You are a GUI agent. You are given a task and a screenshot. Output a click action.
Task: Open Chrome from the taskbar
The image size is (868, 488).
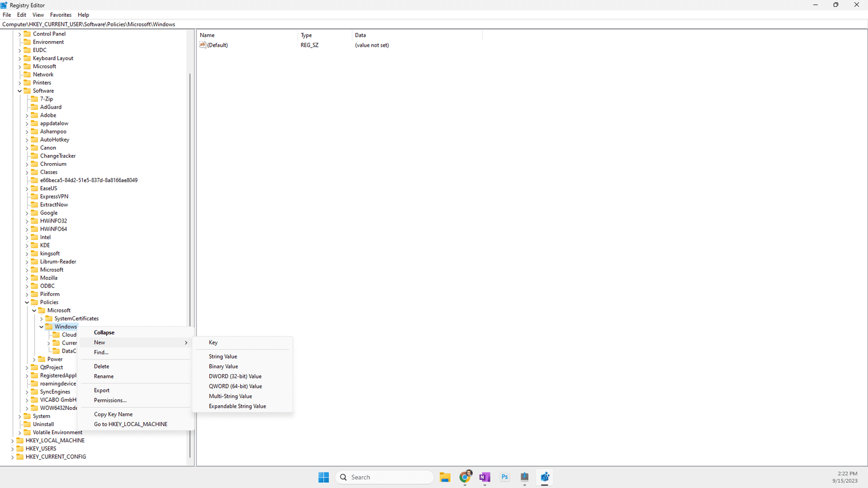[x=465, y=477]
